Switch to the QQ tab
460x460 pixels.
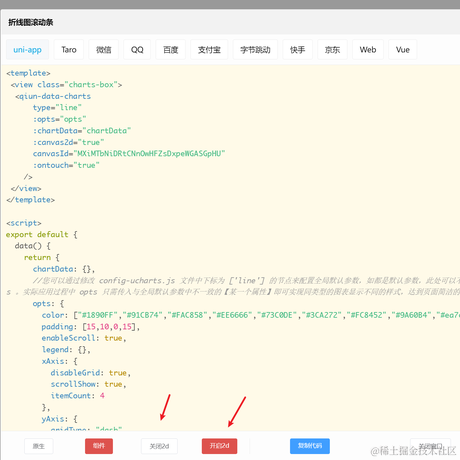click(137, 50)
